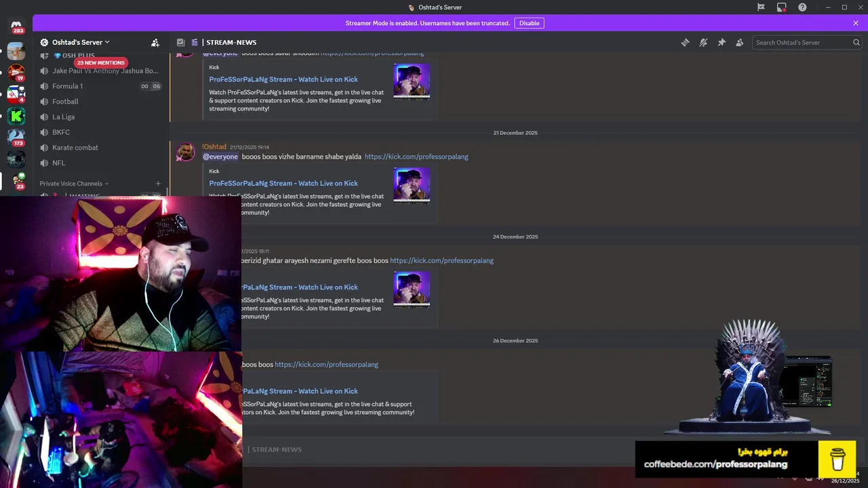The height and width of the screenshot is (488, 868).
Task: Open the Threads icon in channel header
Action: (x=685, y=42)
